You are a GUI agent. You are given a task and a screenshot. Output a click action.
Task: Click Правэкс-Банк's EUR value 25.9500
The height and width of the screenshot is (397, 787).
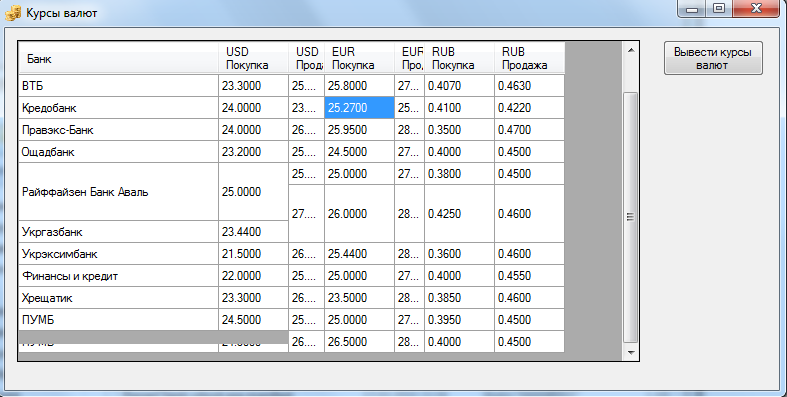point(359,130)
